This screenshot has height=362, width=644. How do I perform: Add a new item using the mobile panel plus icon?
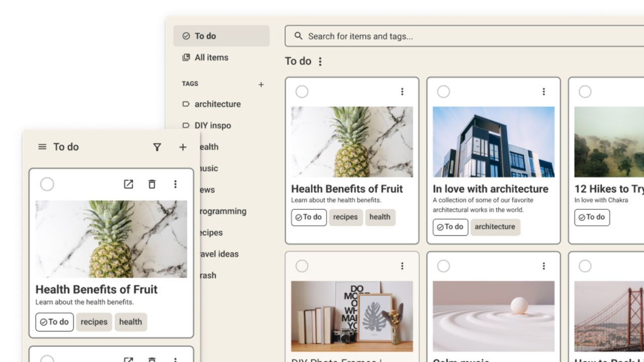183,147
